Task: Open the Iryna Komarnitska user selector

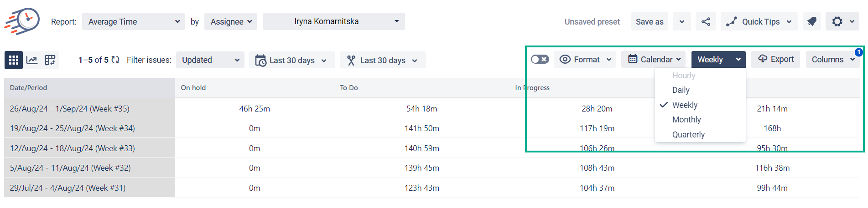Action: (x=333, y=22)
